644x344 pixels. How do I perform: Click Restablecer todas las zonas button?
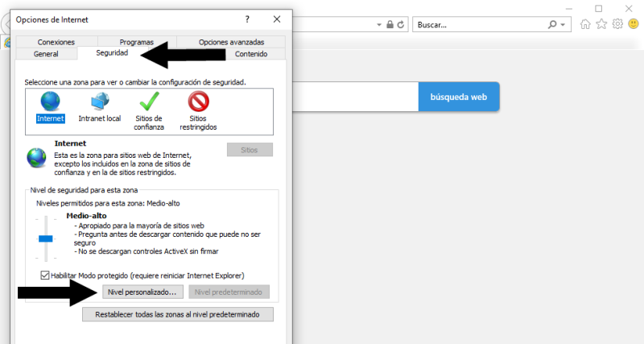[x=178, y=314]
